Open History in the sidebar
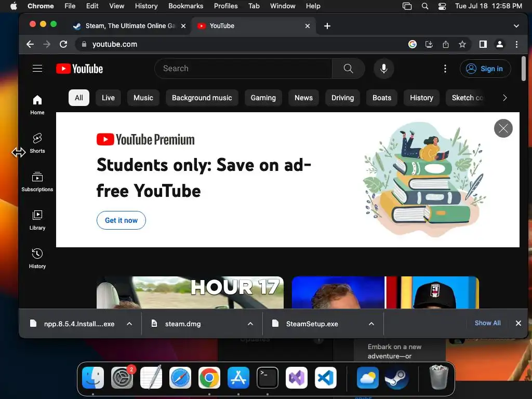This screenshot has height=399, width=532. [x=37, y=259]
